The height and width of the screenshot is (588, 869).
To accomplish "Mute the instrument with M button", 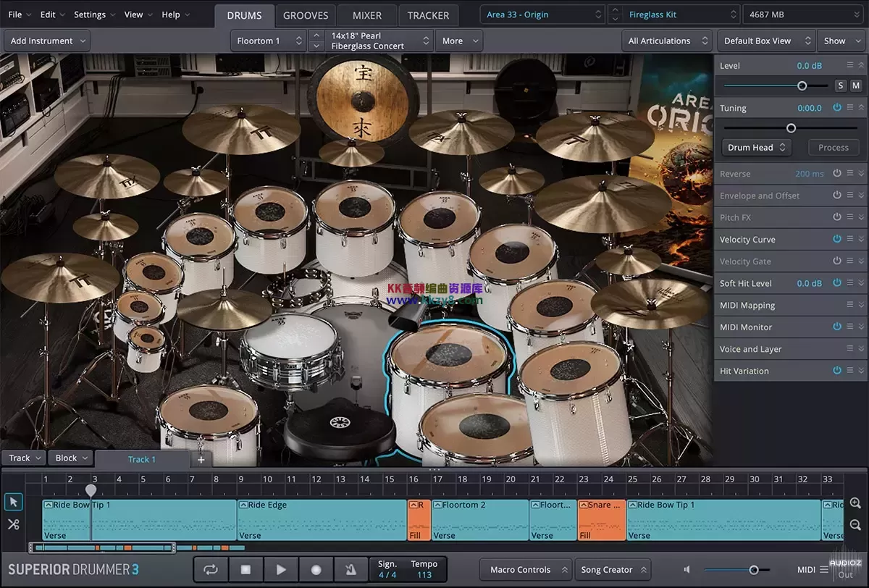I will coord(855,85).
